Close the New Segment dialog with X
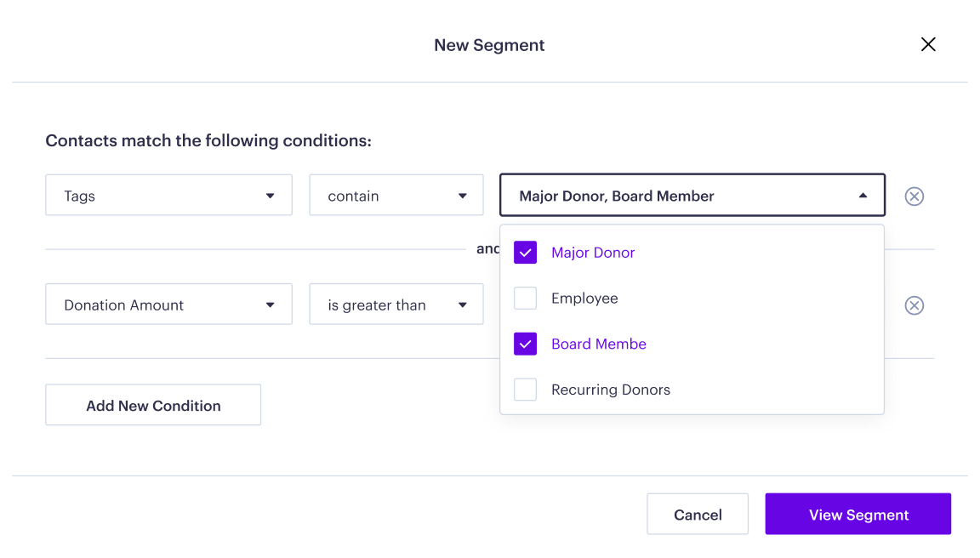Screen dimensions: 980x558 tap(928, 44)
